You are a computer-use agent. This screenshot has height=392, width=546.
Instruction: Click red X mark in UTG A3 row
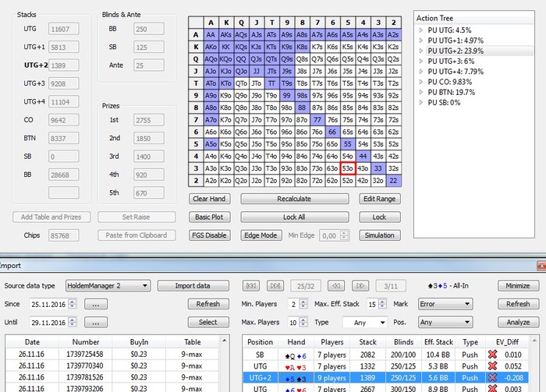tap(492, 366)
